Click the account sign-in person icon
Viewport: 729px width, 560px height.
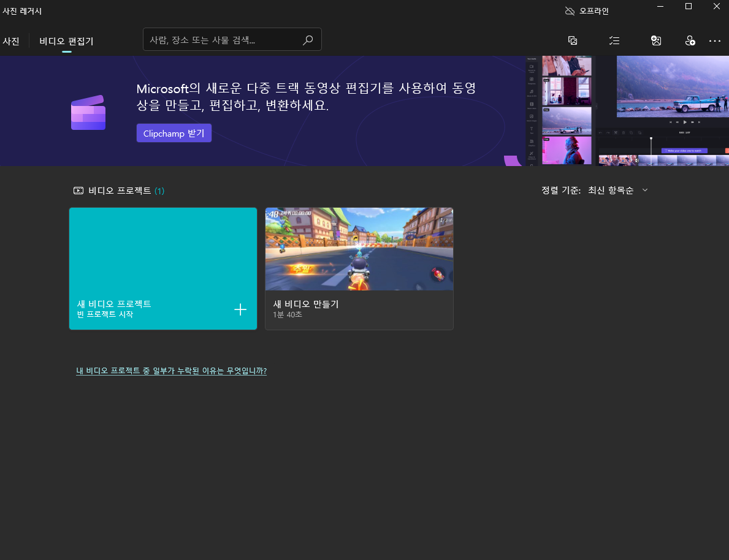click(x=690, y=40)
